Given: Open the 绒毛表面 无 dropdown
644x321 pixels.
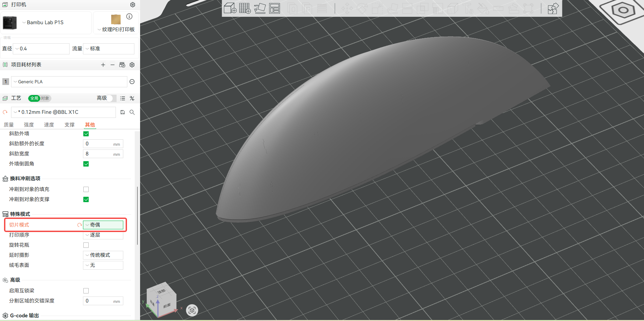Looking at the screenshot, I should tap(103, 265).
